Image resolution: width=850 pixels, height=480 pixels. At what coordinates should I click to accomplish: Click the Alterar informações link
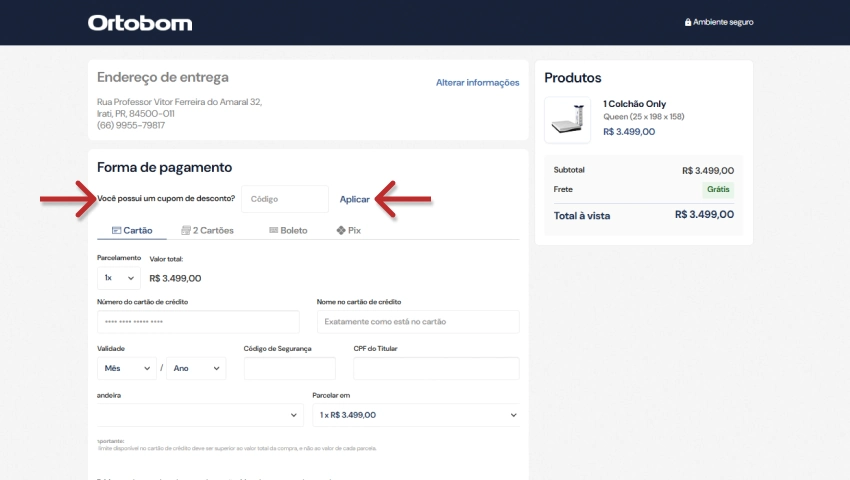coord(477,83)
